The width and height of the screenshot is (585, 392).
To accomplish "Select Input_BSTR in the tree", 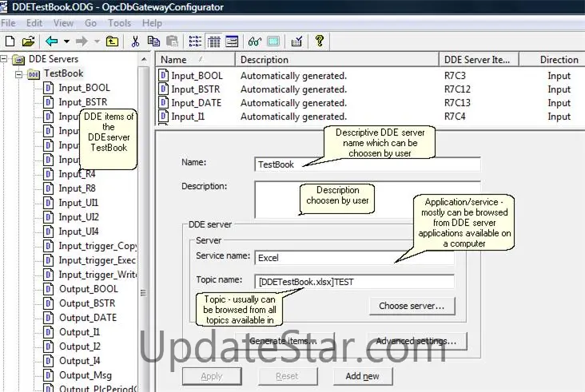I will click(x=83, y=102).
